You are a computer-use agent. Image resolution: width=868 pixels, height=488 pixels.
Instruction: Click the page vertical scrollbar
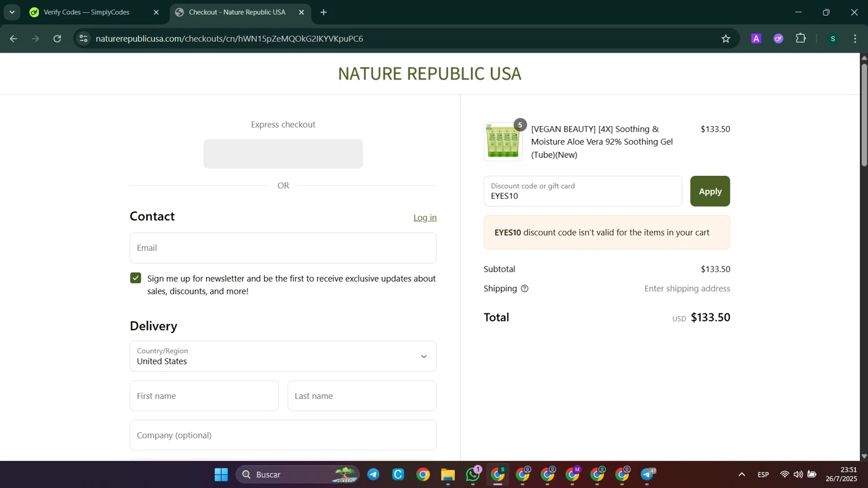864,116
